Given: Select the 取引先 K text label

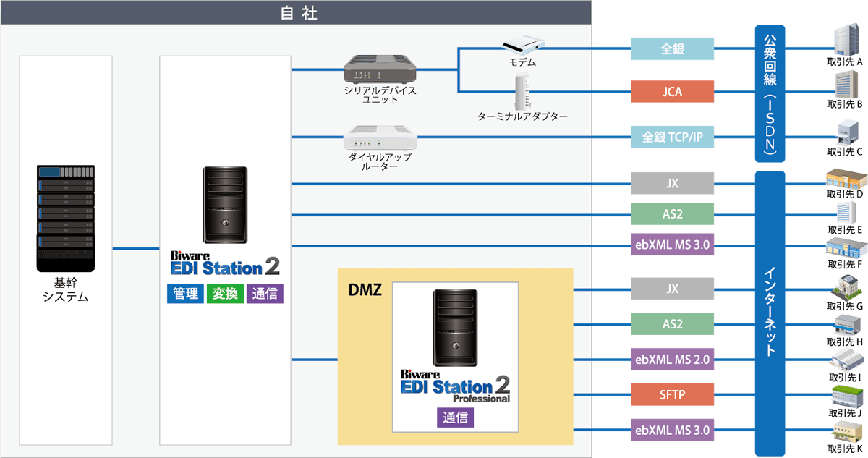Looking at the screenshot, I should 846,449.
